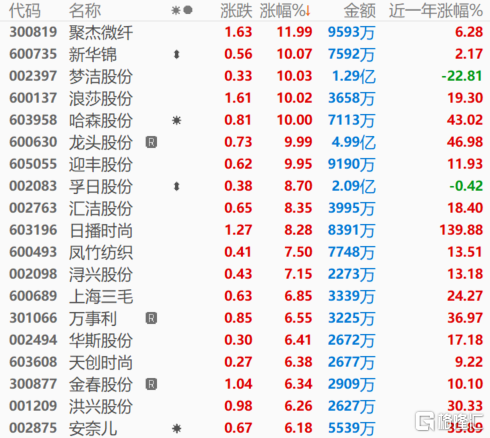Screen dimensions: 490x438
Task: Click the star marker in 安奈儿 row
Action: point(176,428)
